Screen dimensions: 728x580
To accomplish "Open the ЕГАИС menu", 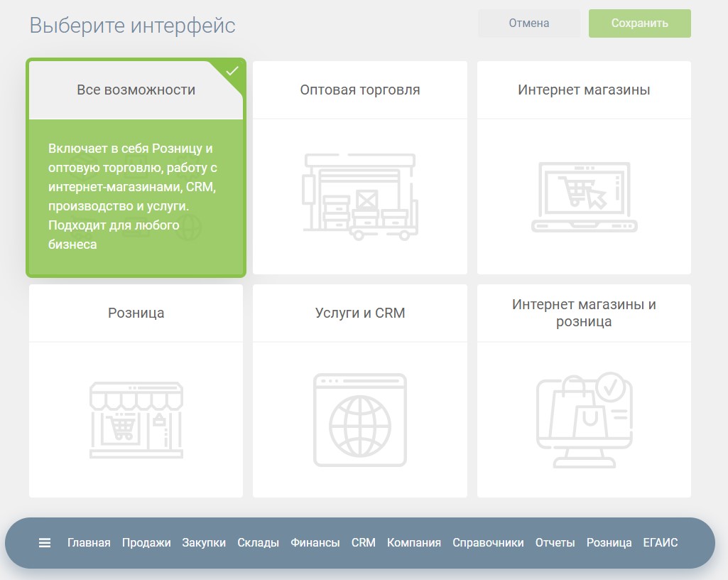I will coord(661,542).
